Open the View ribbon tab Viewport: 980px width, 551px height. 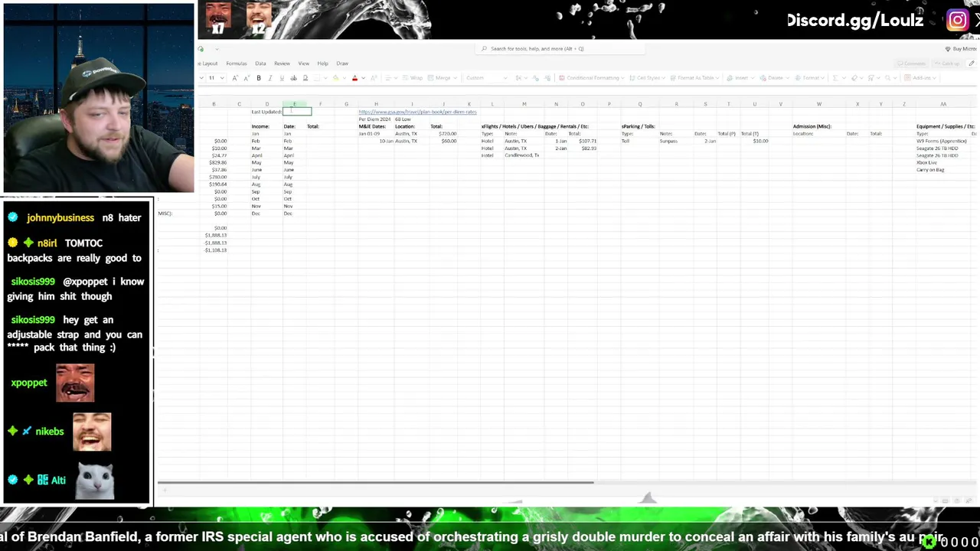(303, 64)
